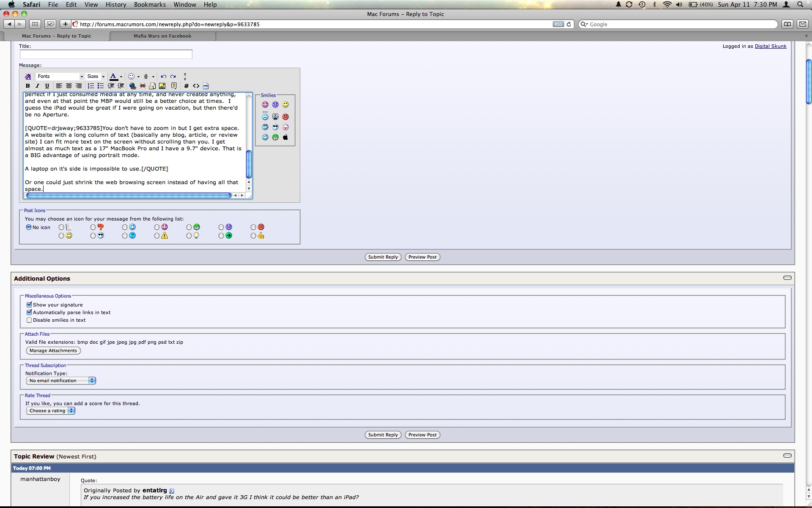This screenshot has height=508, width=812.
Task: Click the lower Preview Post button
Action: tap(422, 435)
